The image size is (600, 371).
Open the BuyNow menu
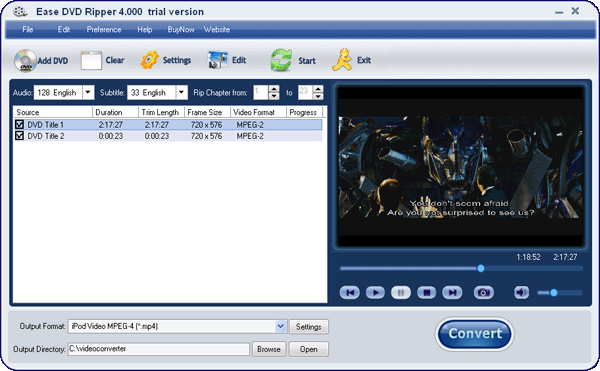(181, 29)
